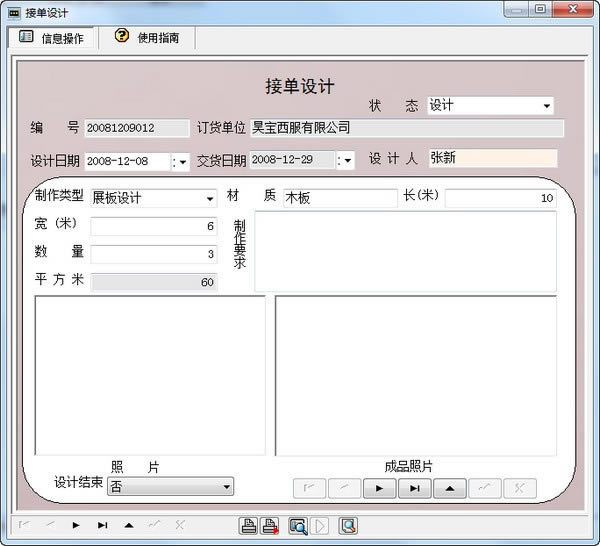Image resolution: width=600 pixels, height=546 pixels.
Task: Click last record button in bottom navigation bar
Action: (x=102, y=525)
